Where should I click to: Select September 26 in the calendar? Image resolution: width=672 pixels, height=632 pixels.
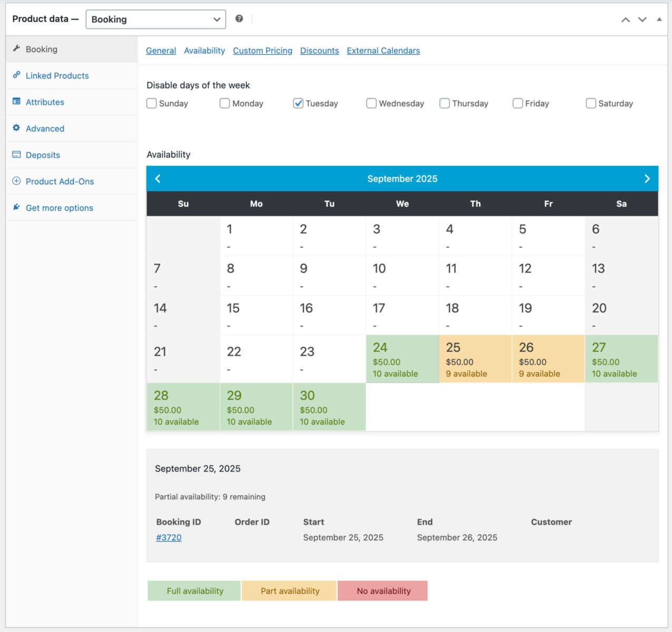[x=548, y=359]
